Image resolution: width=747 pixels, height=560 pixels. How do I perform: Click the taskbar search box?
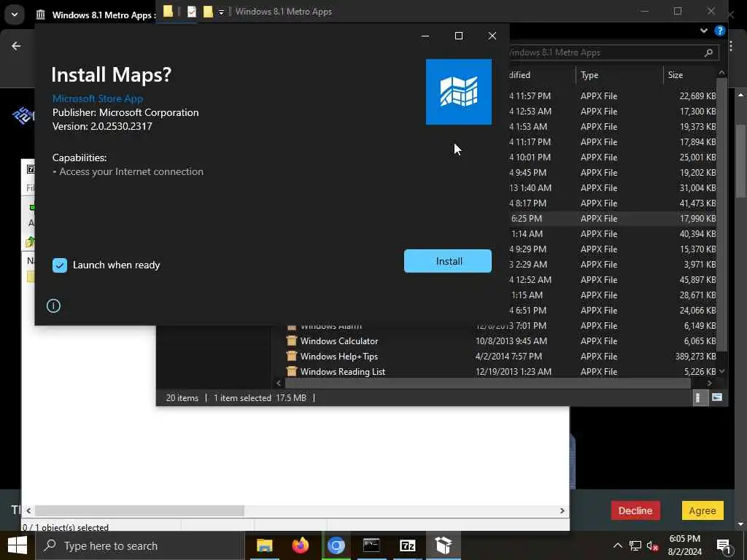(x=139, y=545)
